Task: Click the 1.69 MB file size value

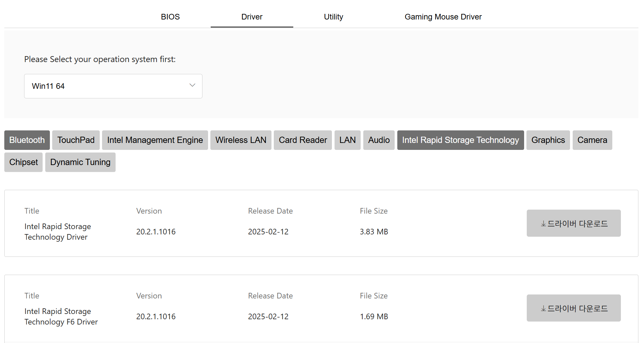Action: click(x=374, y=317)
